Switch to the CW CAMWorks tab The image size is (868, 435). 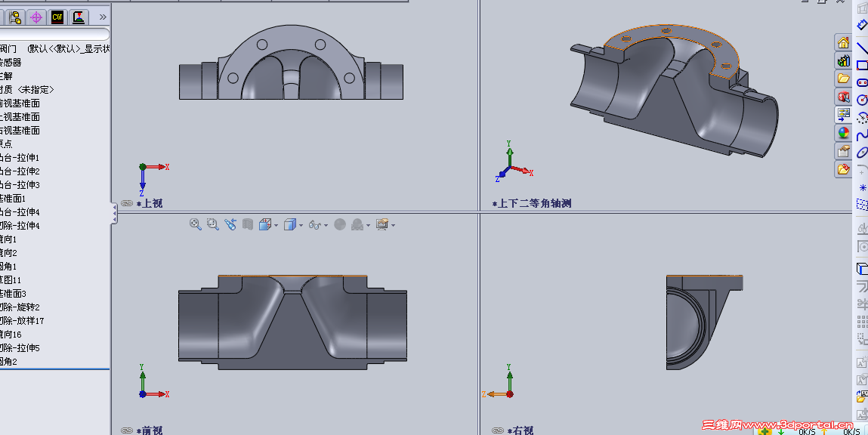[57, 17]
